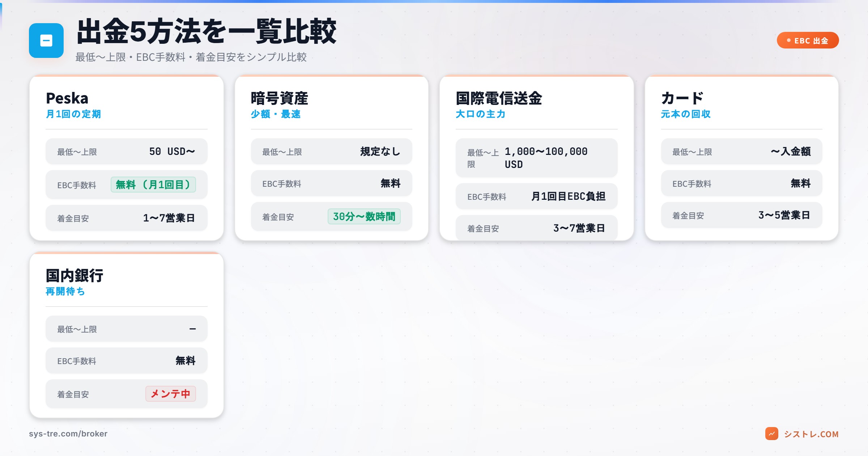Click the 最低〜上限 label in Peska card
Image resolution: width=868 pixels, height=456 pixels.
(x=77, y=152)
